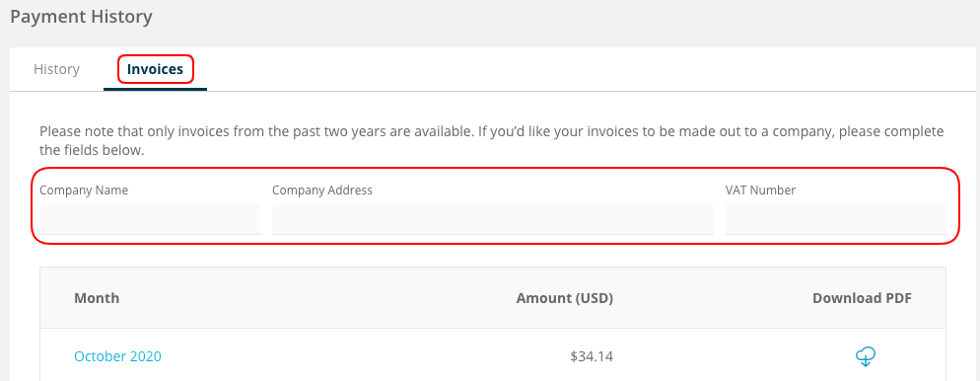
Task: Select the Invoices tab
Action: coord(155,69)
